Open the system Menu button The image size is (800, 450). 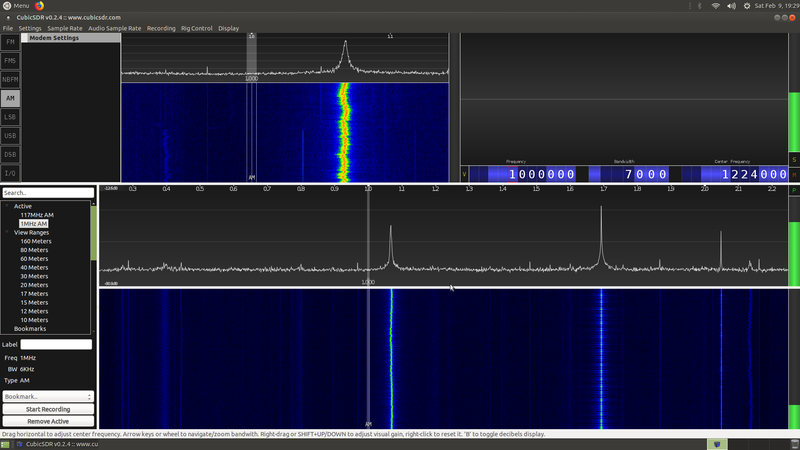[16, 6]
